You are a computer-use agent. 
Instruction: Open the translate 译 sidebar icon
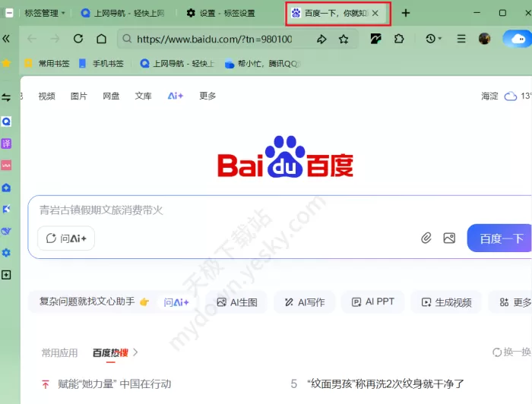pos(6,144)
